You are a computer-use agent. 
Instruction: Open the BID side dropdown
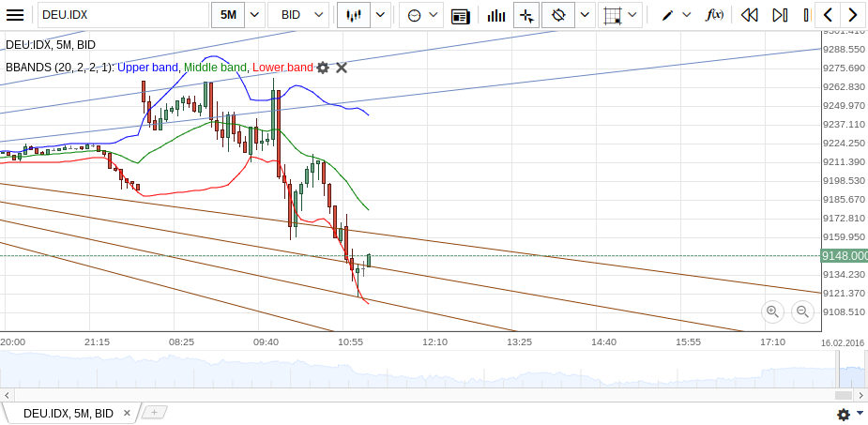300,15
